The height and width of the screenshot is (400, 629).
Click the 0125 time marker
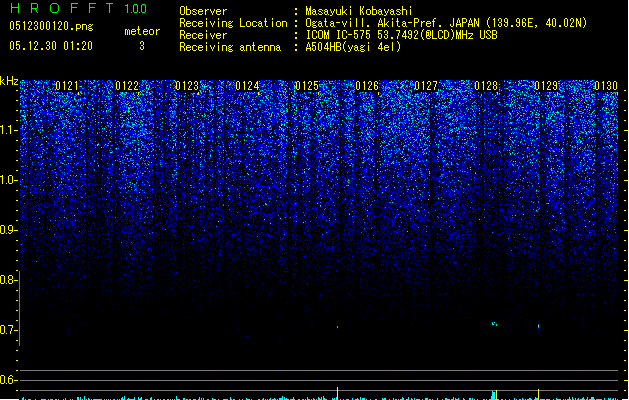pyautogui.click(x=307, y=86)
